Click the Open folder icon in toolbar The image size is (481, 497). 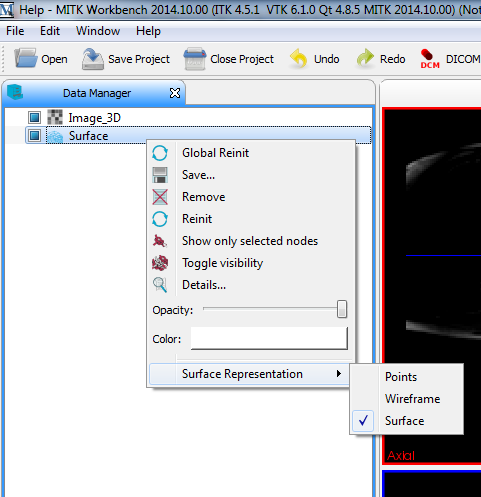[x=25, y=58]
